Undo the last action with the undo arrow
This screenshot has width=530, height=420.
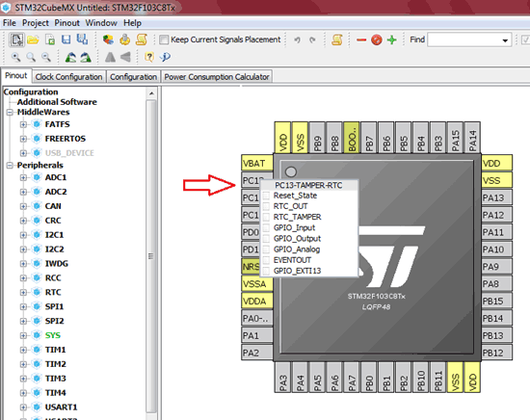point(297,39)
